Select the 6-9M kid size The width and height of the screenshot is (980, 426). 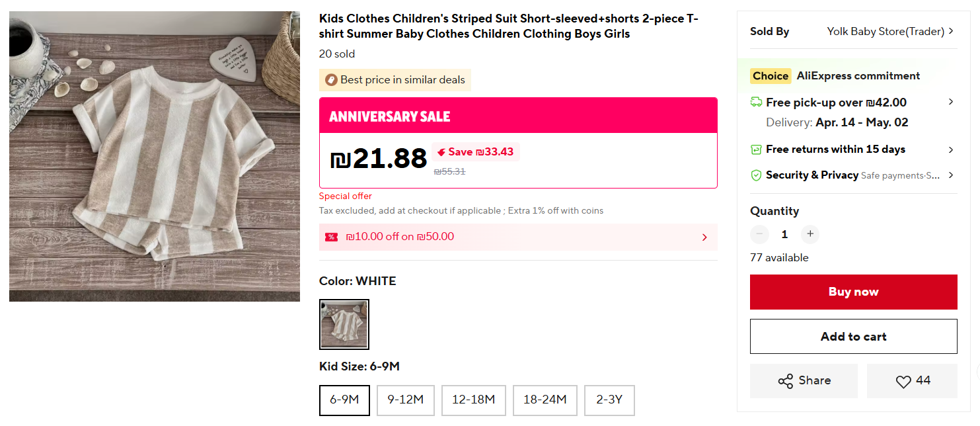(344, 400)
